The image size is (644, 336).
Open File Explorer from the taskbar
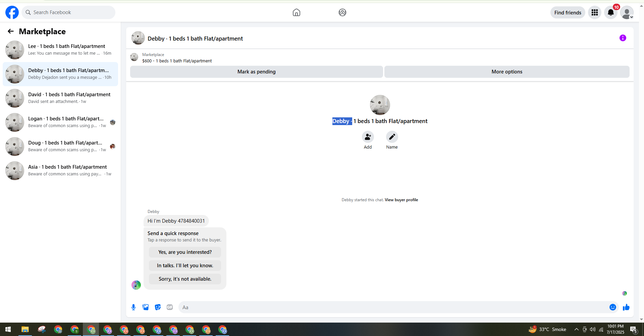coord(25,329)
